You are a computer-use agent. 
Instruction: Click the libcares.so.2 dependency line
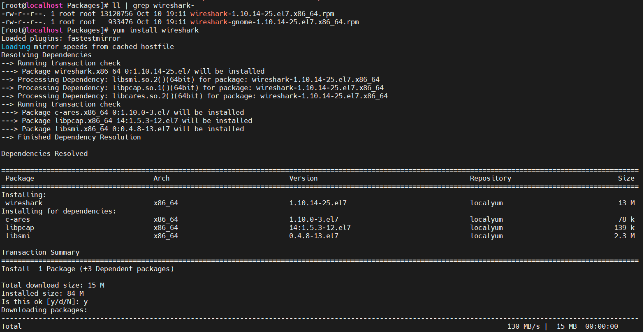tap(195, 96)
